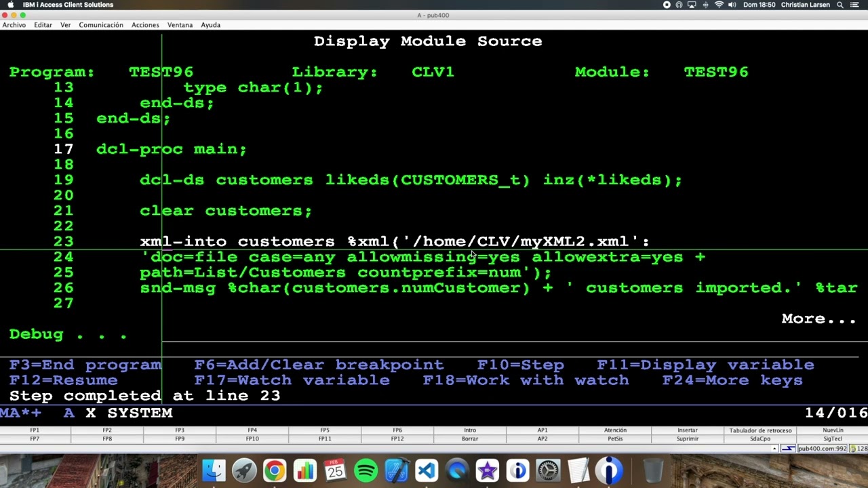Open the Ventana menu
868x488 pixels.
coord(180,25)
